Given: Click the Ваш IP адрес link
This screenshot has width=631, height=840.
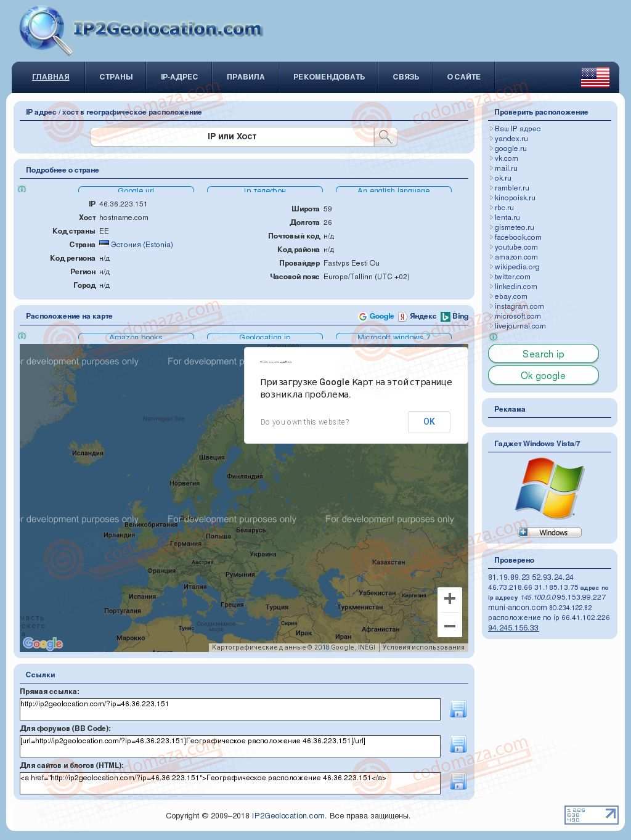Looking at the screenshot, I should 518,129.
